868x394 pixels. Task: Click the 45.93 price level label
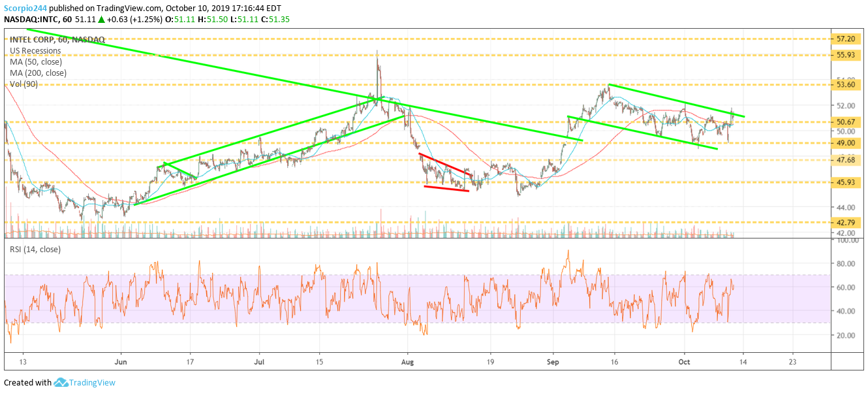[x=845, y=182]
